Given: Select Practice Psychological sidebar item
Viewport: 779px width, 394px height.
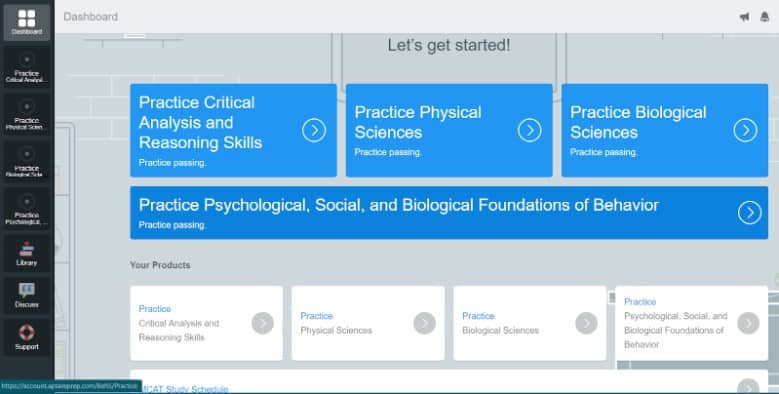Looking at the screenshot, I should 27,209.
